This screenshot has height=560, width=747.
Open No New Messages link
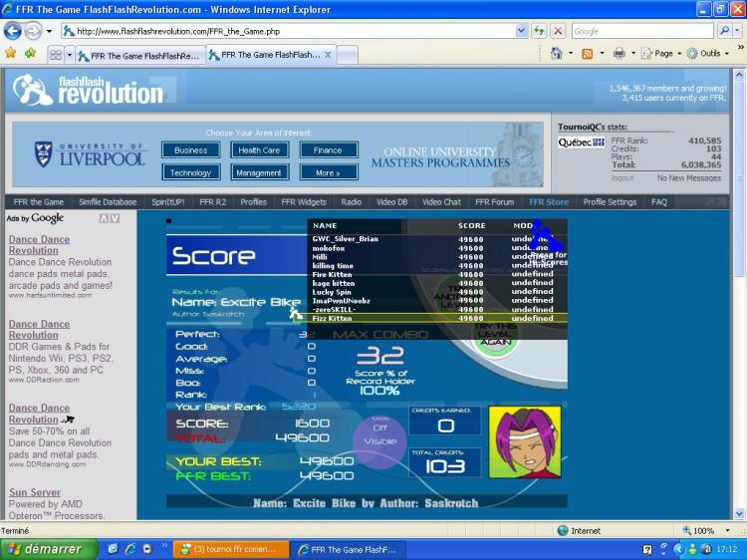pyautogui.click(x=689, y=177)
